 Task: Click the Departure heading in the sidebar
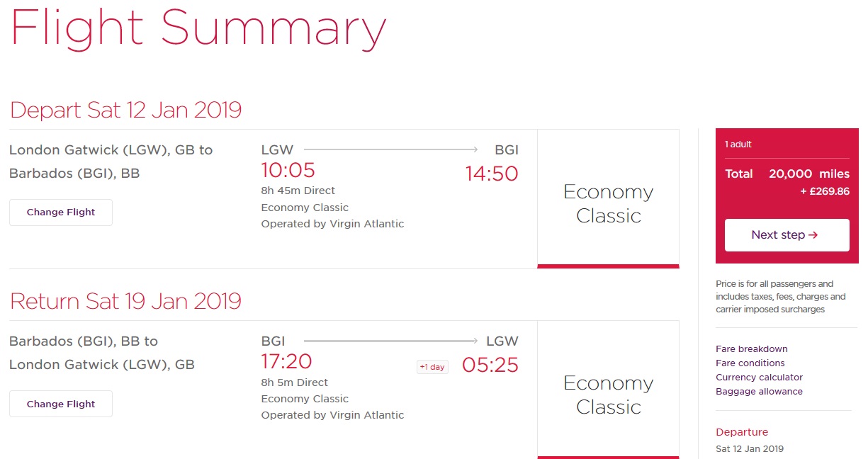click(x=741, y=432)
